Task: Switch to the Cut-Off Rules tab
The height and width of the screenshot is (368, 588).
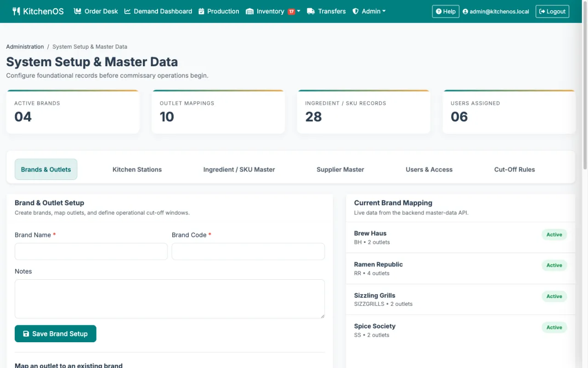Action: point(514,169)
